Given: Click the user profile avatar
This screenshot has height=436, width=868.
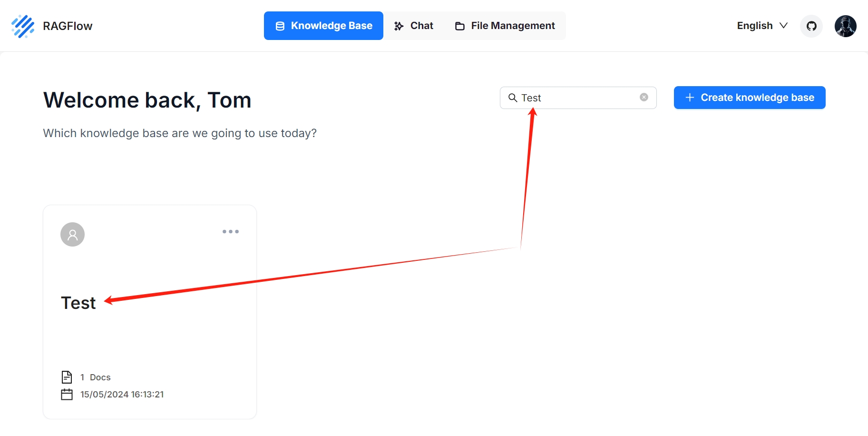Looking at the screenshot, I should point(846,26).
